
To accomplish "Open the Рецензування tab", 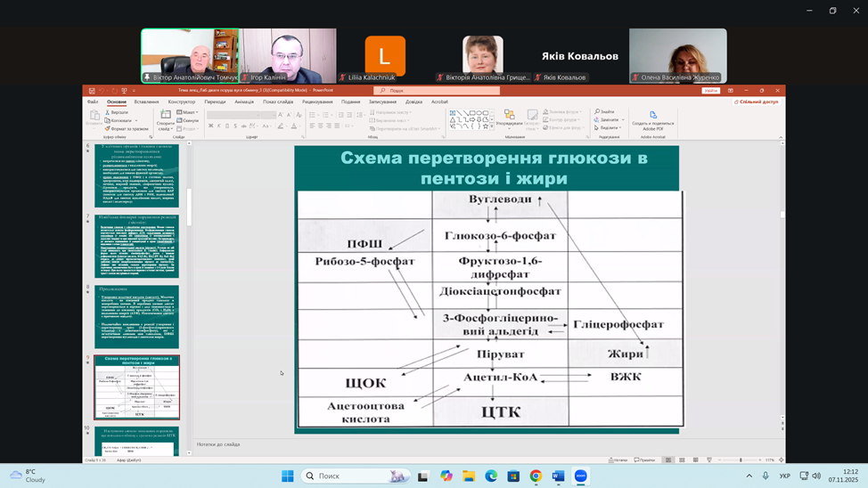I will click(x=317, y=102).
